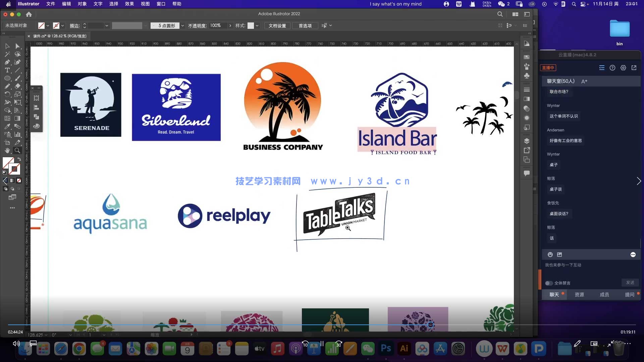644x362 pixels.
Task: Select the Hand tool
Action: [7, 151]
